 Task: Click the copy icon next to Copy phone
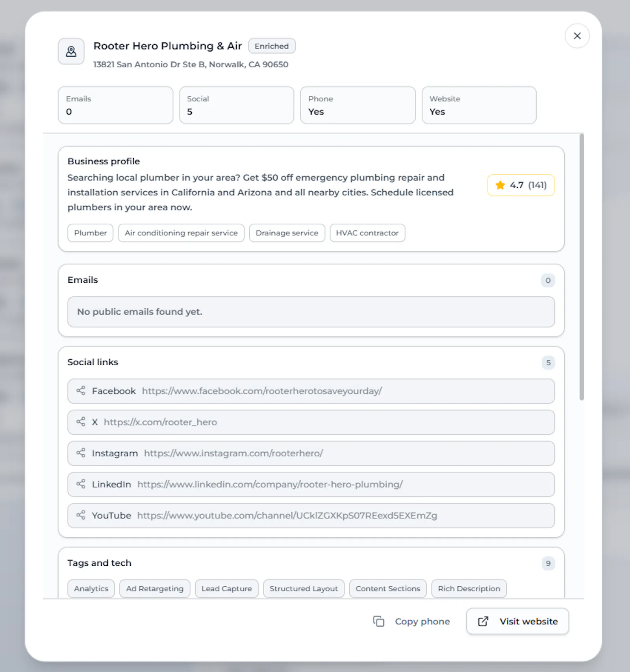(x=378, y=621)
